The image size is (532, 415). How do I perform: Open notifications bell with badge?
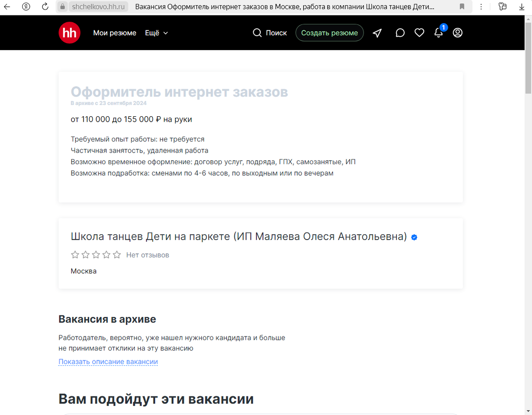(x=438, y=33)
